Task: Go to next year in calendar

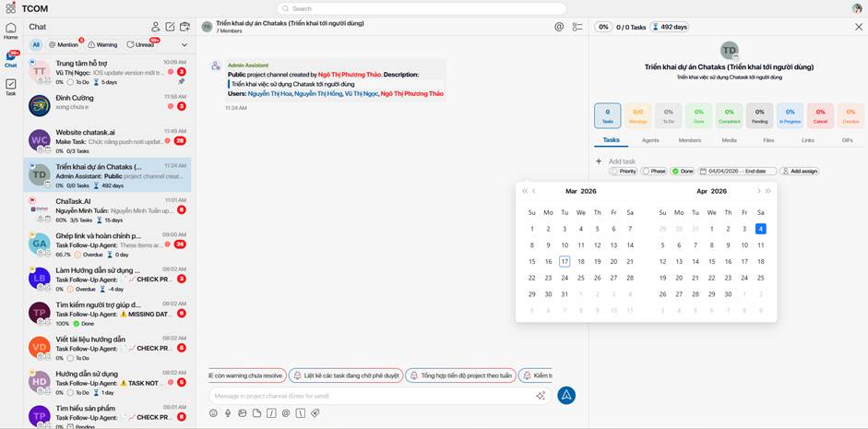Action: click(x=767, y=191)
